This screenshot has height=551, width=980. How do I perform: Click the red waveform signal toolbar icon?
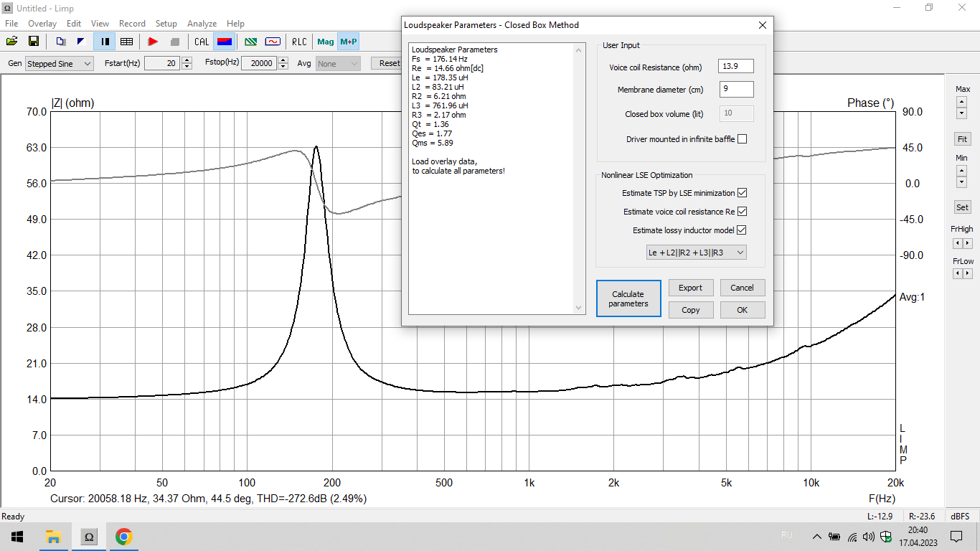pyautogui.click(x=273, y=42)
